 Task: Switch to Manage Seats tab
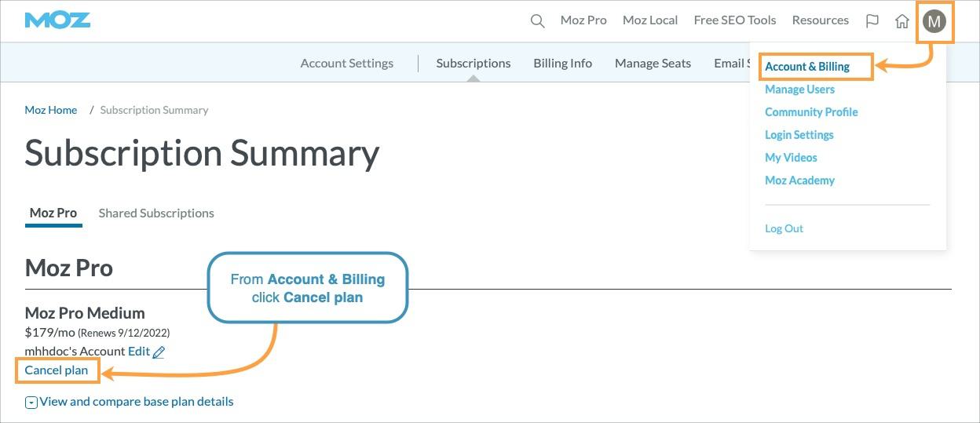coord(653,63)
